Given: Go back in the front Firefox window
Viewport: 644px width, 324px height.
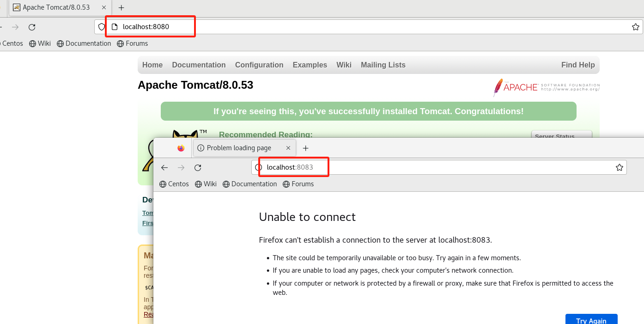Looking at the screenshot, I should (x=164, y=168).
